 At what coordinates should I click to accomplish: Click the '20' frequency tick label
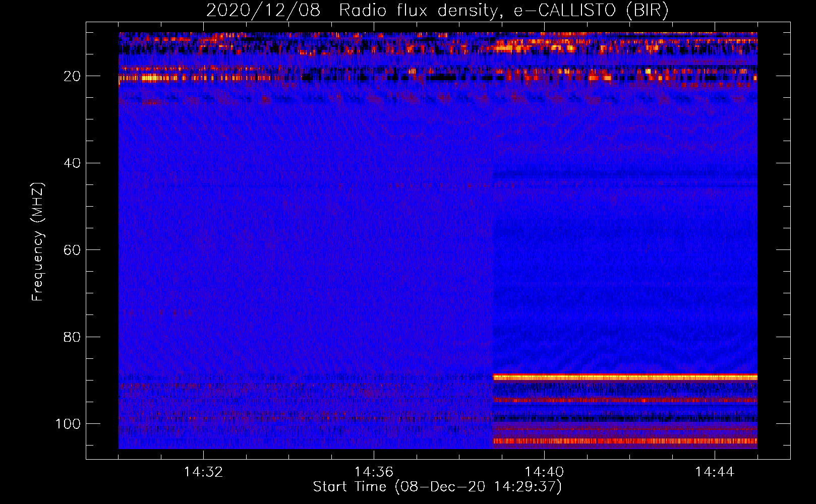tap(72, 76)
